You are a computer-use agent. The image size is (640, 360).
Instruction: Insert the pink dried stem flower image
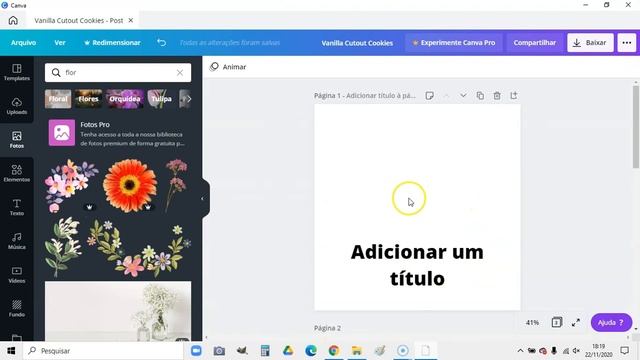pos(177,186)
